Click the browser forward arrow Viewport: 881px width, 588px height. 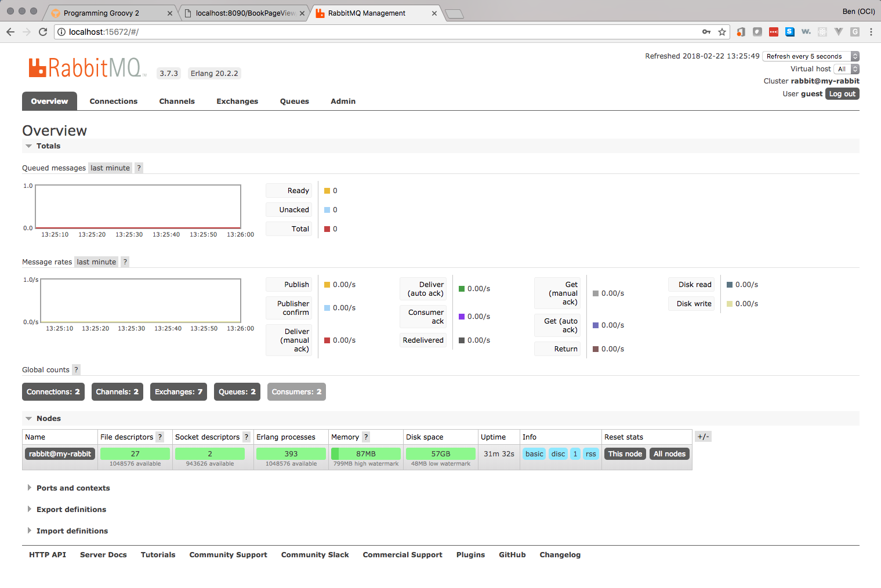(x=27, y=32)
